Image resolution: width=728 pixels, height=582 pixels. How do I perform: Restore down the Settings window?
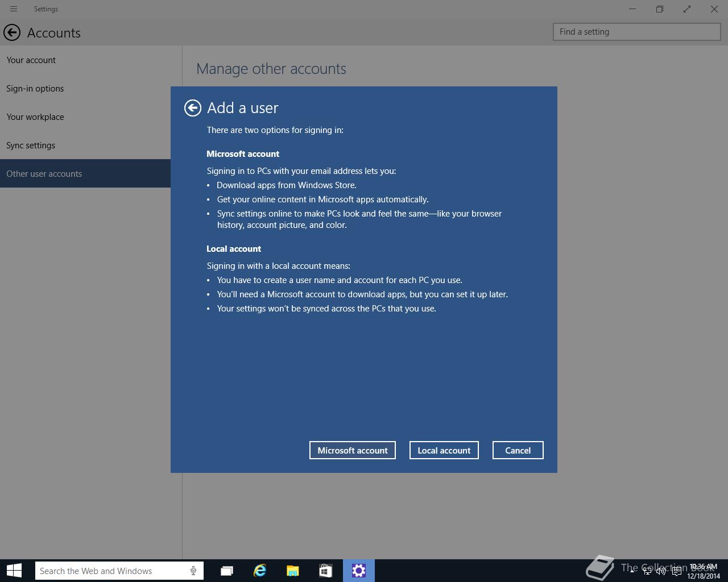pyautogui.click(x=660, y=9)
